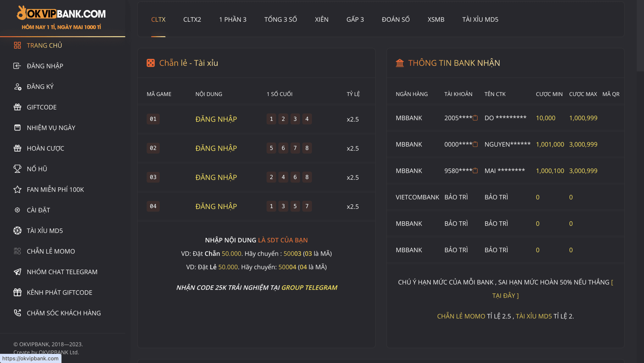Click the CHĂM SÓC KHÁCH HÀNG phone icon
Viewport: 644px width, 363px height.
pyautogui.click(x=17, y=313)
